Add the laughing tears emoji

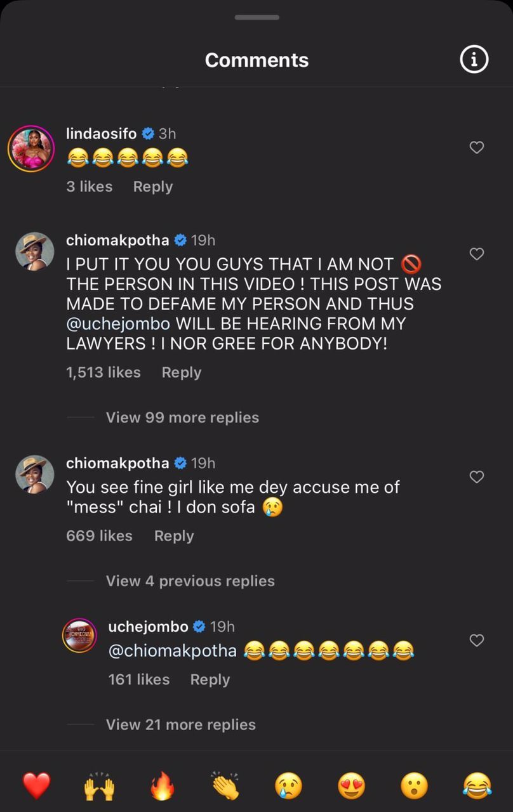point(476,787)
